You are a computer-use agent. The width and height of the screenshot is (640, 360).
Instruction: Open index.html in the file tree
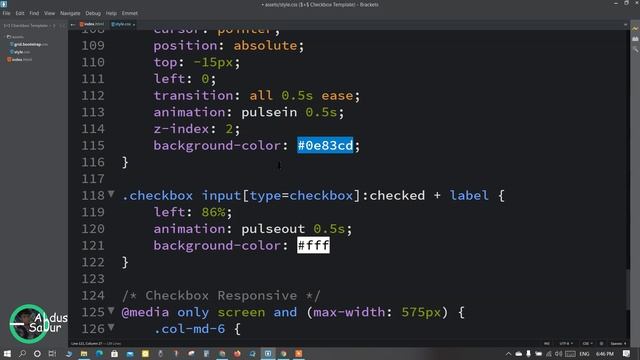pos(20,60)
